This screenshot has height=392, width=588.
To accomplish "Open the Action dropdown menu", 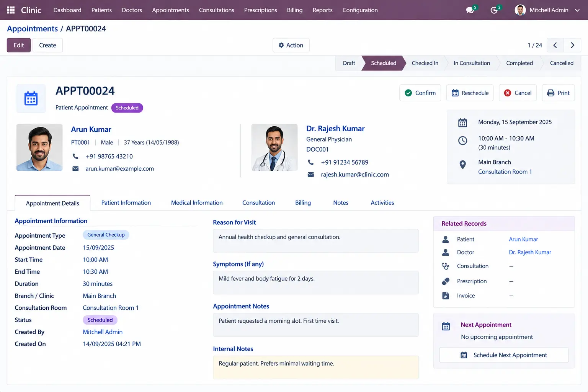I will point(291,45).
